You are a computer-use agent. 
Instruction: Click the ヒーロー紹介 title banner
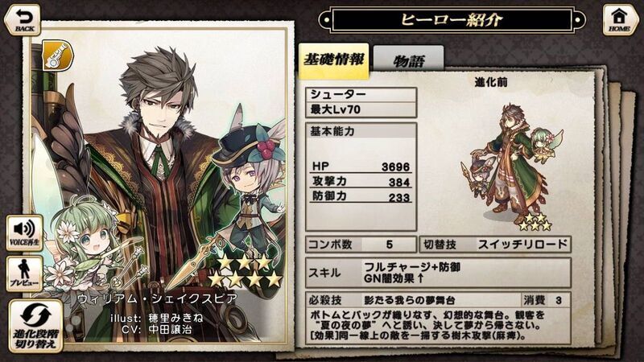click(x=452, y=19)
